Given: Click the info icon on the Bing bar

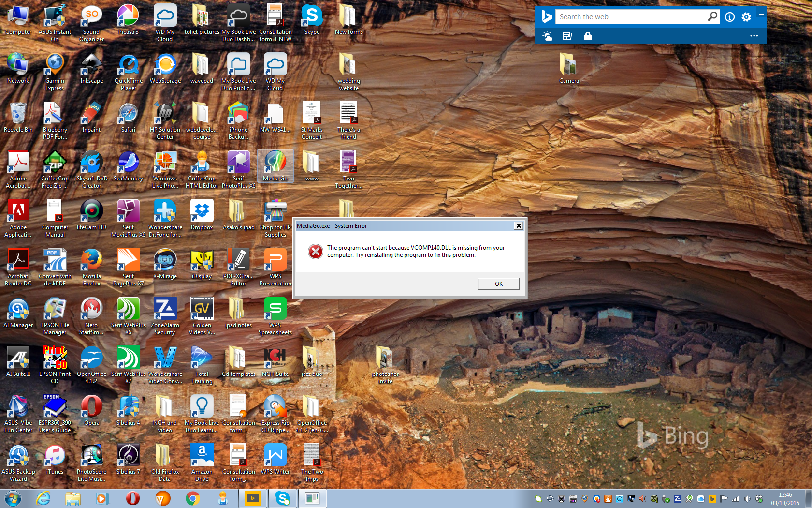Looking at the screenshot, I should (729, 16).
